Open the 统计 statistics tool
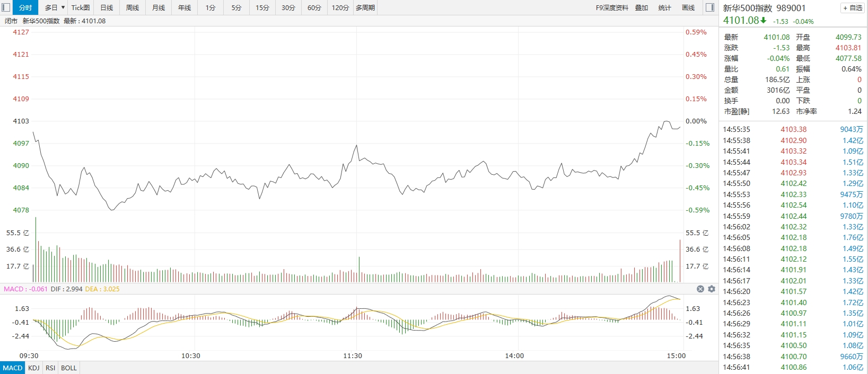Image resolution: width=868 pixels, height=374 pixels. tap(664, 8)
